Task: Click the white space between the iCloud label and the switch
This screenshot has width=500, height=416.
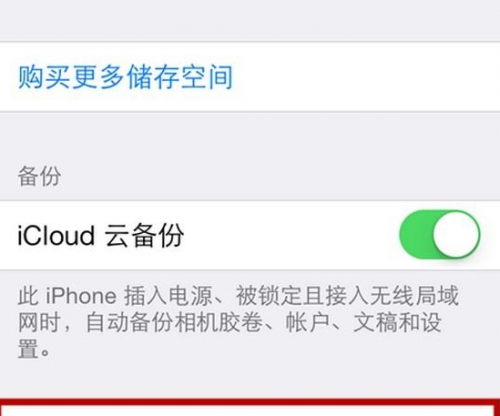Action: (290, 235)
